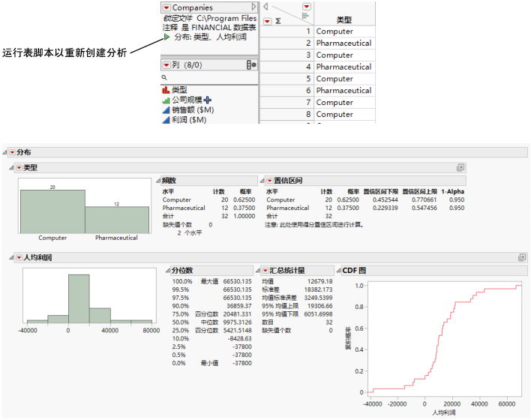Collapse the 人均利润 section disclosure triangle

click(11, 258)
